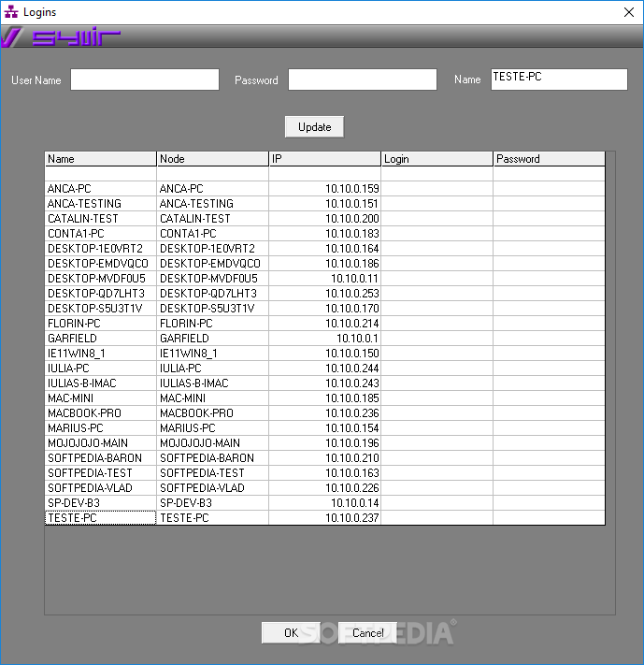The width and height of the screenshot is (644, 665).
Task: Select MACBOOK-PRO in Name column
Action: click(x=101, y=413)
